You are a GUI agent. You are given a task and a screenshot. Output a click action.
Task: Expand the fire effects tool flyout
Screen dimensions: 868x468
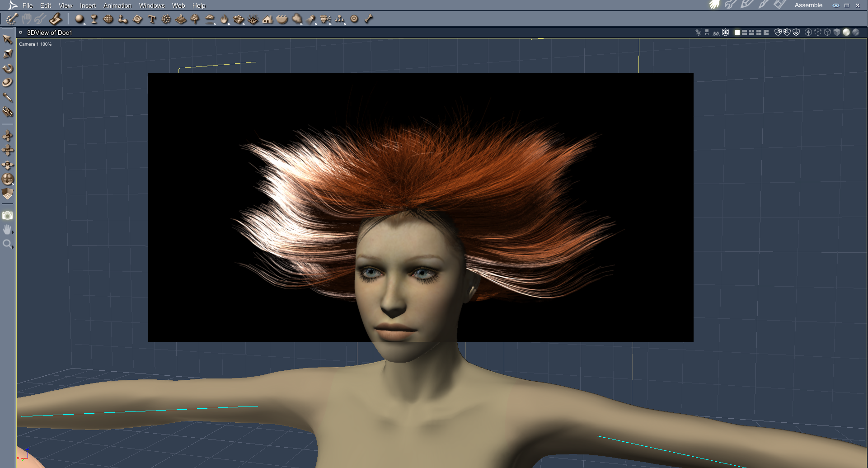tap(229, 24)
